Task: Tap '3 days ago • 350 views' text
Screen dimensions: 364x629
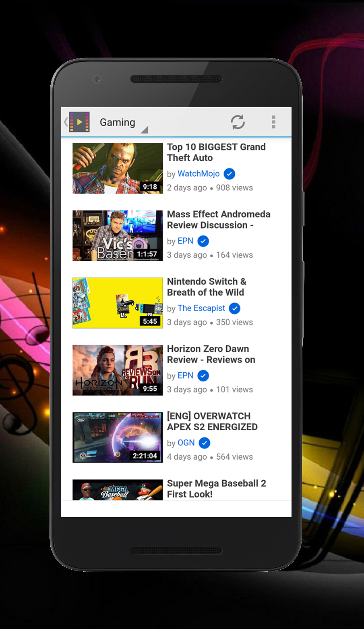Action: (x=210, y=323)
